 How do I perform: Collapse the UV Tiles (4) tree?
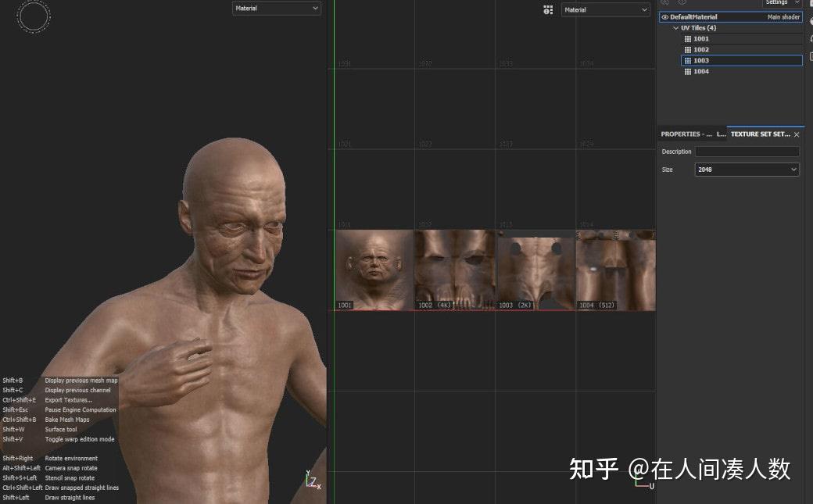(675, 27)
